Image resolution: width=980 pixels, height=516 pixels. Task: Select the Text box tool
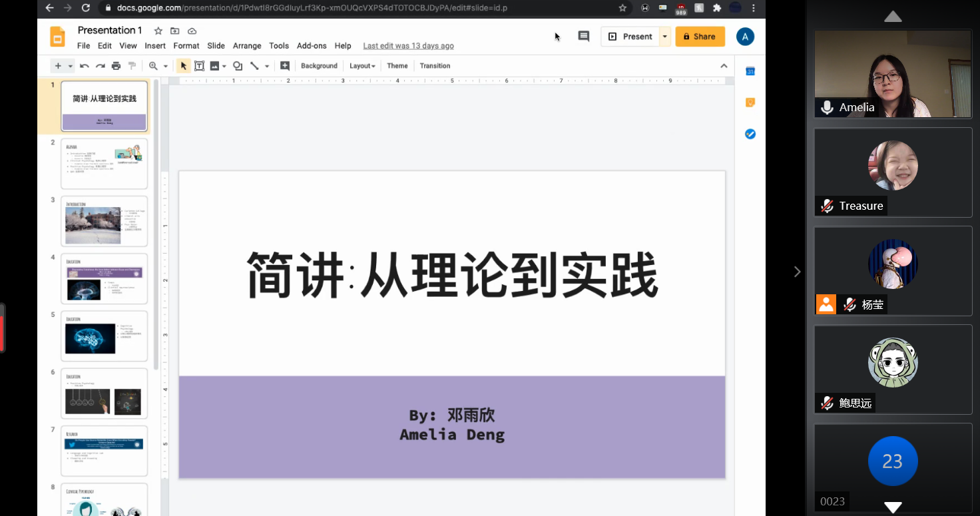point(199,66)
